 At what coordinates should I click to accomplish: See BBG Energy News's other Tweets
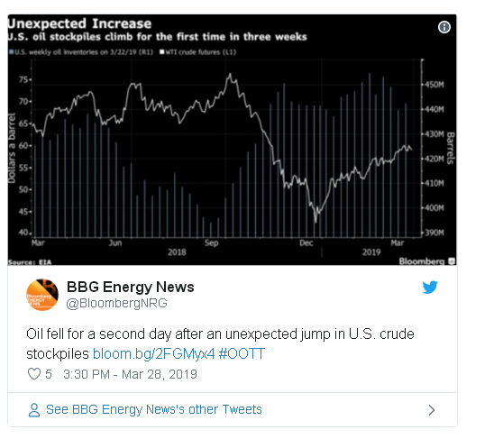click(154, 409)
